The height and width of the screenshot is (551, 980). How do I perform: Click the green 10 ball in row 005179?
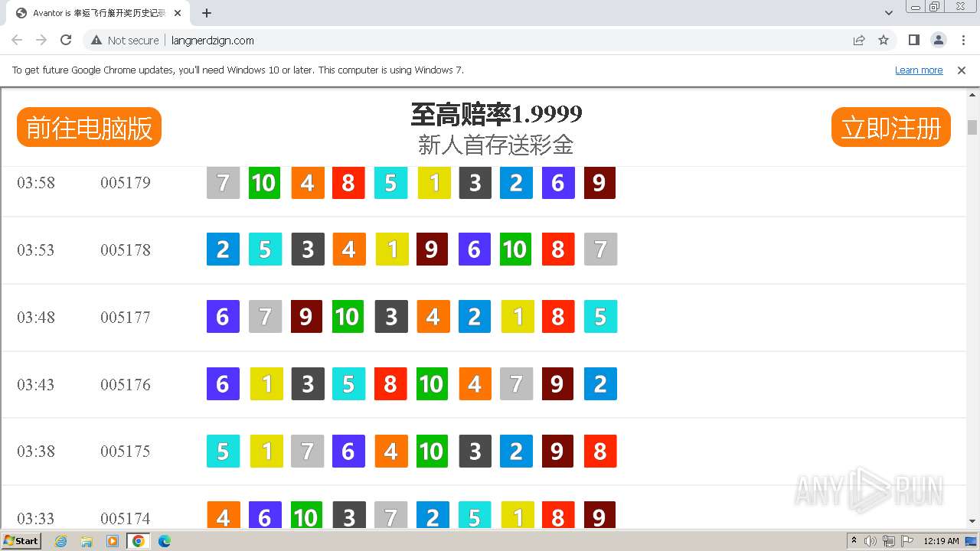click(264, 183)
